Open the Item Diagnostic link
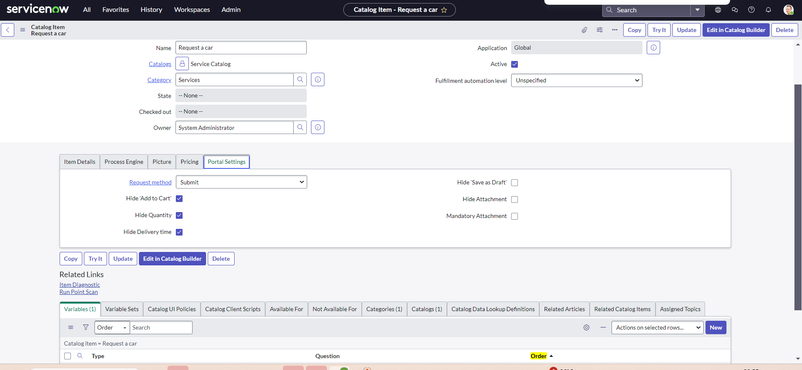 [80, 285]
